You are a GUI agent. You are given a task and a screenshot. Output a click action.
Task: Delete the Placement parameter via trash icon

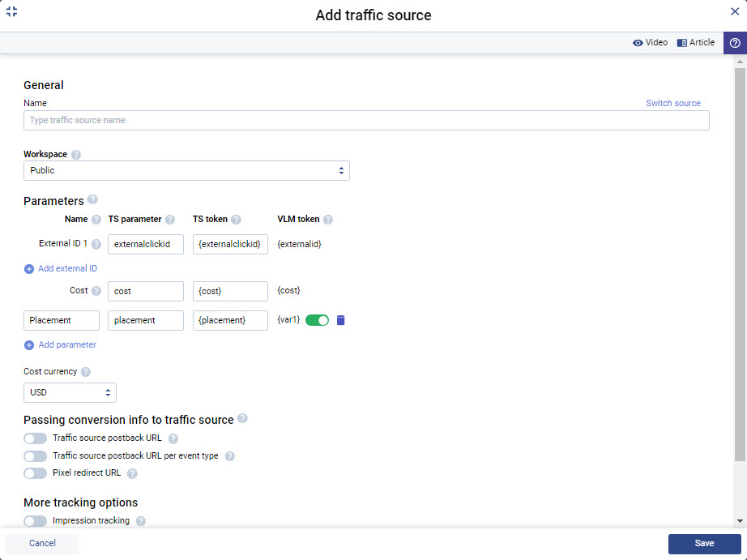pyautogui.click(x=339, y=320)
